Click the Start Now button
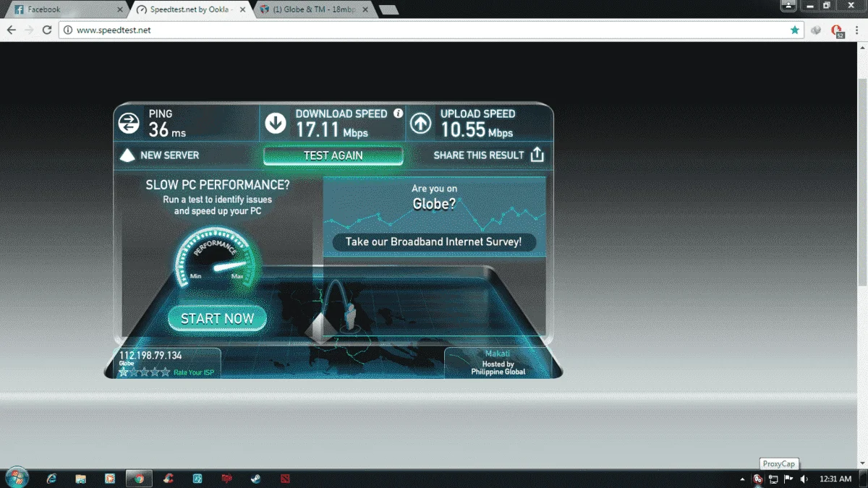Image resolution: width=868 pixels, height=488 pixels. pyautogui.click(x=217, y=319)
